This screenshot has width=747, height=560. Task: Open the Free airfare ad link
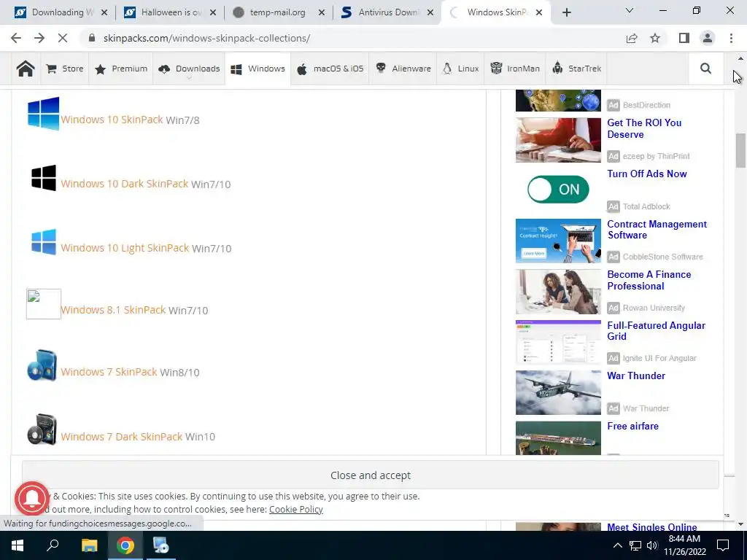click(x=632, y=426)
